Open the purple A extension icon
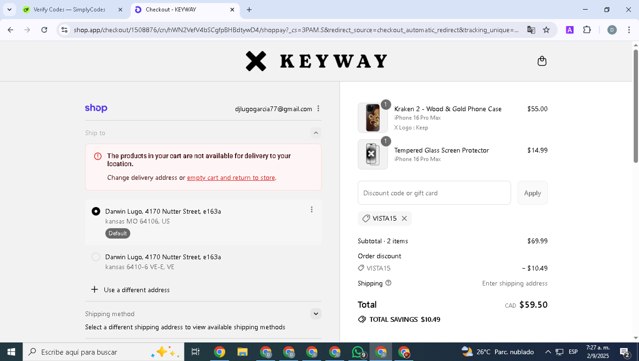The image size is (639, 361). tap(570, 30)
